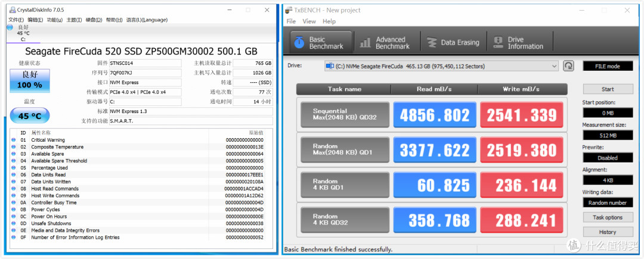Viewport: 644px width, 259px height.
Task: Click the 45 °C temperature button
Action: [30, 116]
